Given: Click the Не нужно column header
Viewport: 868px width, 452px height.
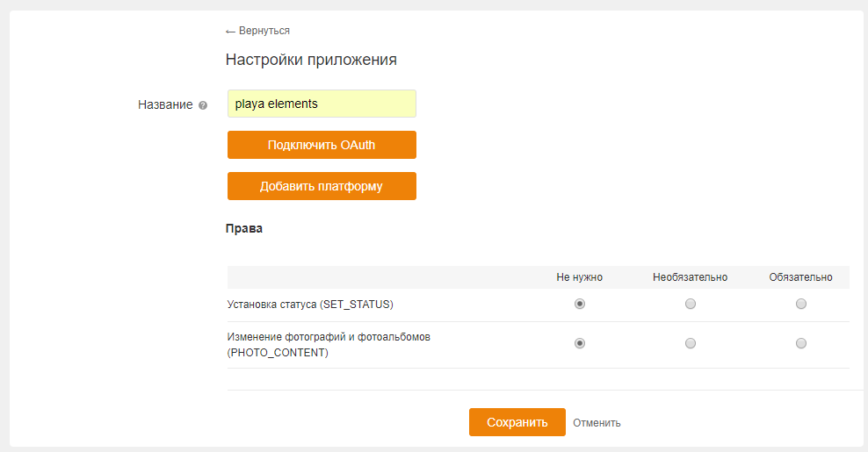Looking at the screenshot, I should 580,277.
